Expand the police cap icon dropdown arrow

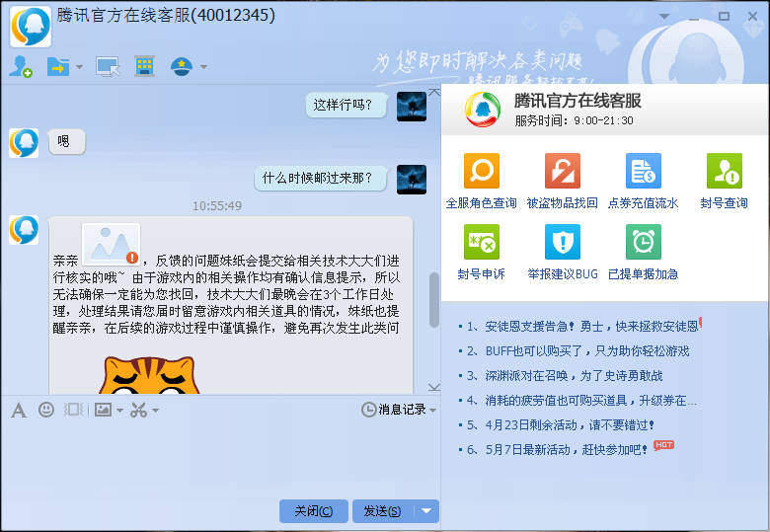[203, 67]
